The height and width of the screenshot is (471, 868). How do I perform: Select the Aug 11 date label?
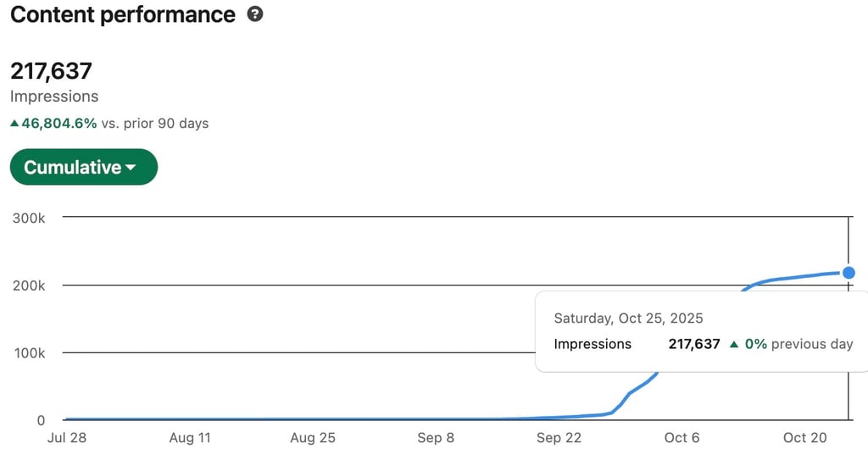point(190,438)
